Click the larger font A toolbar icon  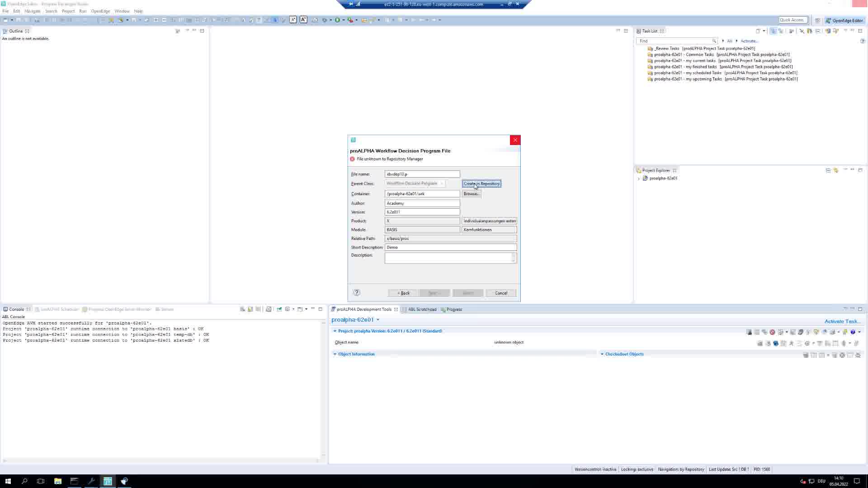click(x=303, y=20)
